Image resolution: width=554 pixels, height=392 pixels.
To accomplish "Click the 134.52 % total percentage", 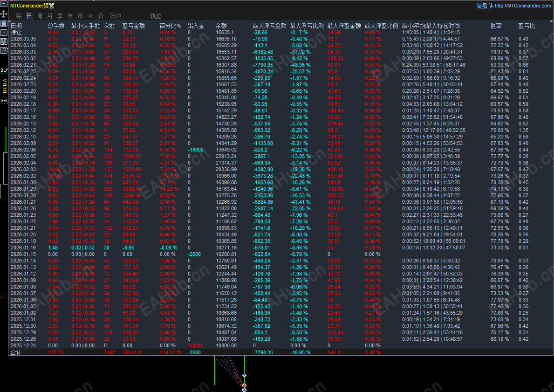I will point(170,352).
